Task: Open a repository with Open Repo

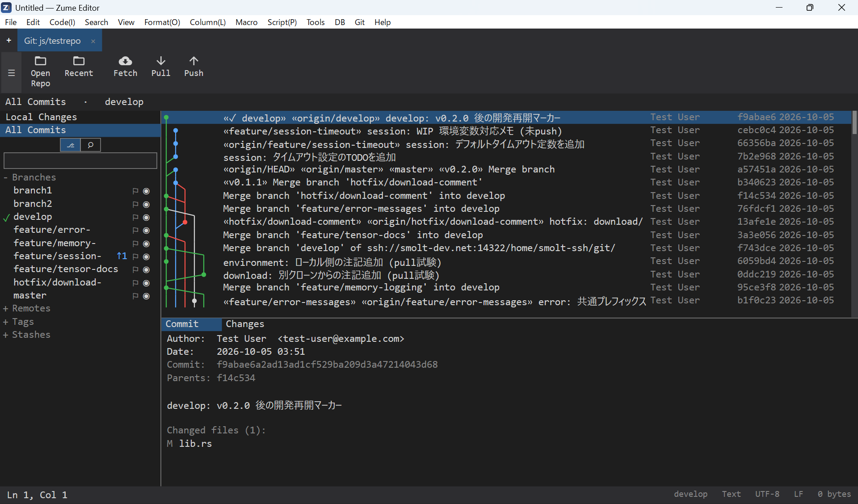Action: pos(40,71)
